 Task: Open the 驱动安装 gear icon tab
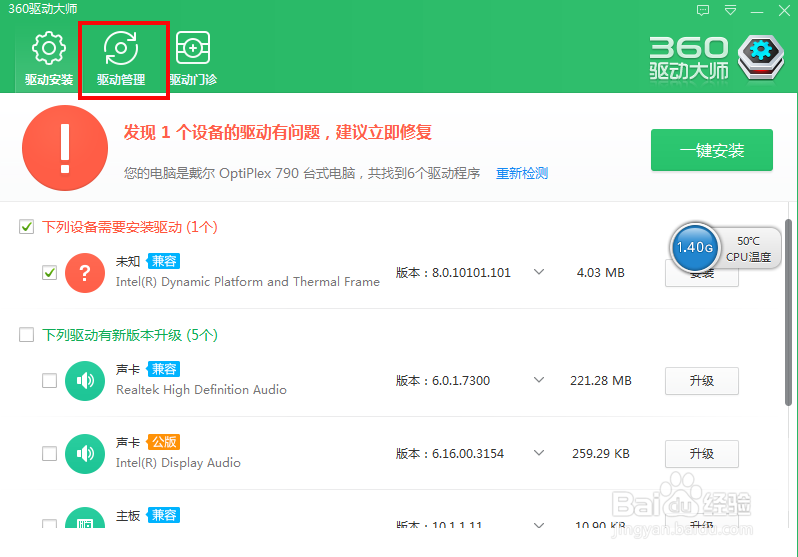pyautogui.click(x=49, y=59)
